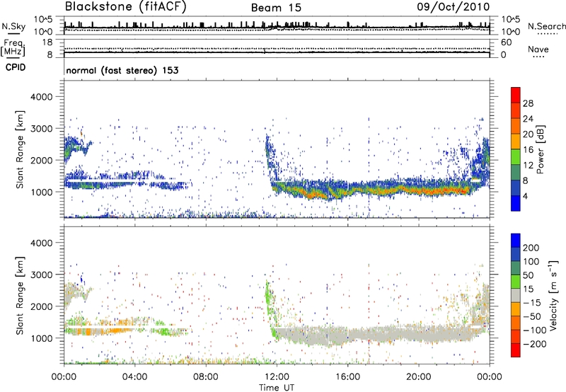Viewport: 566px width, 392px height.
Task: Click 'Slant Range [km]' label of velocity panel
Action: coord(20,296)
